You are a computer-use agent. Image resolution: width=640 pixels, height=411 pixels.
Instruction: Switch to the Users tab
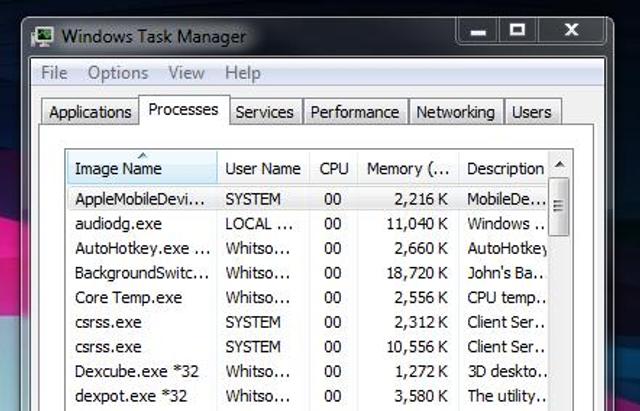(532, 112)
